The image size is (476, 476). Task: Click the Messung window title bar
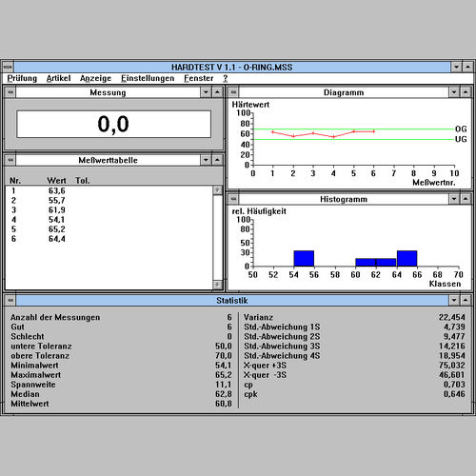108,92
